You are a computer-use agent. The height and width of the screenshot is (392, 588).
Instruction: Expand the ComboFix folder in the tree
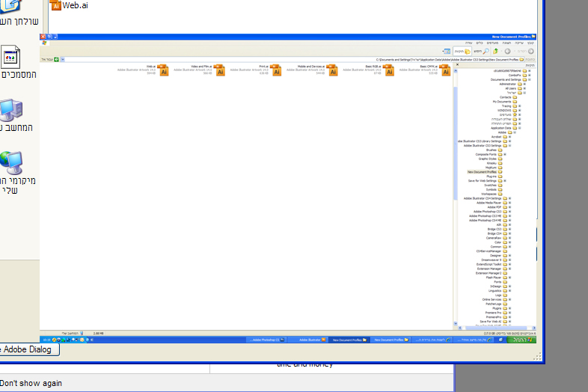point(530,75)
